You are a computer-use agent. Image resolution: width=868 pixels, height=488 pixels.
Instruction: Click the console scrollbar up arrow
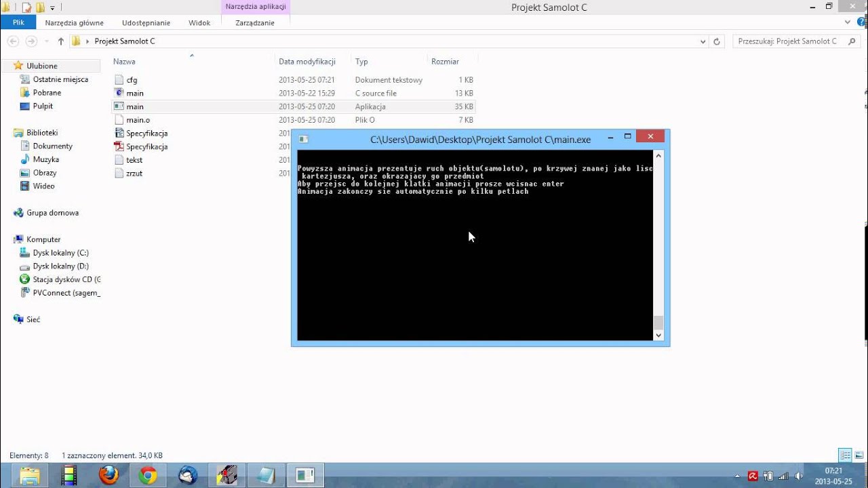click(658, 157)
